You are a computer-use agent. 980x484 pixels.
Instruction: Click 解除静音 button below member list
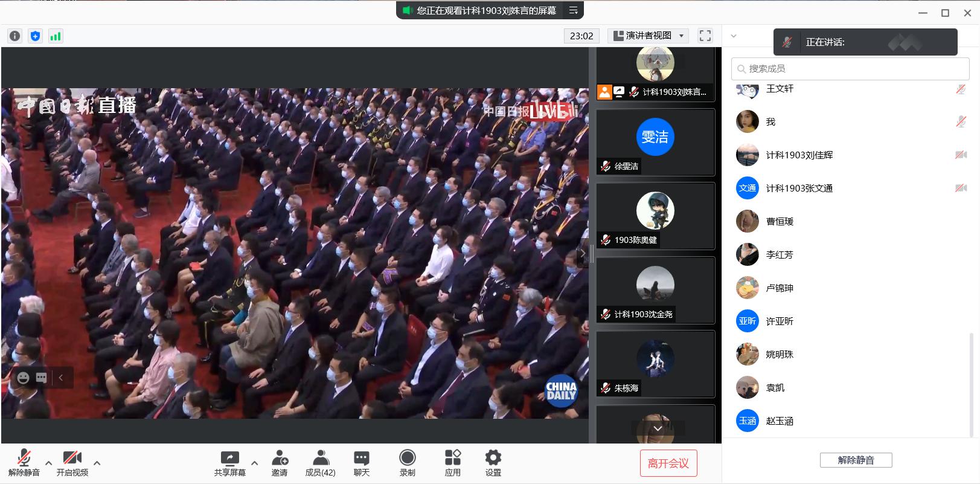(856, 460)
